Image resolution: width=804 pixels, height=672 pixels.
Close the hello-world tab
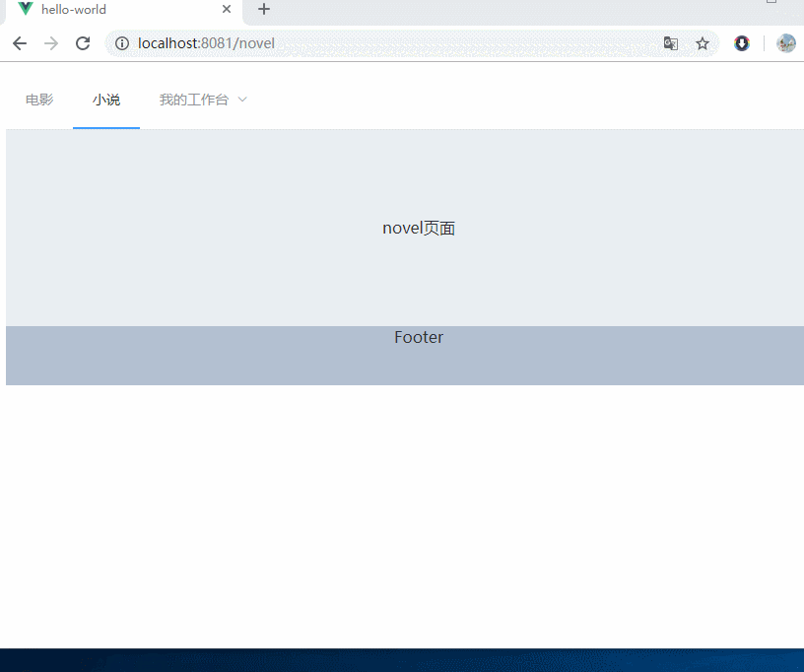(x=227, y=10)
